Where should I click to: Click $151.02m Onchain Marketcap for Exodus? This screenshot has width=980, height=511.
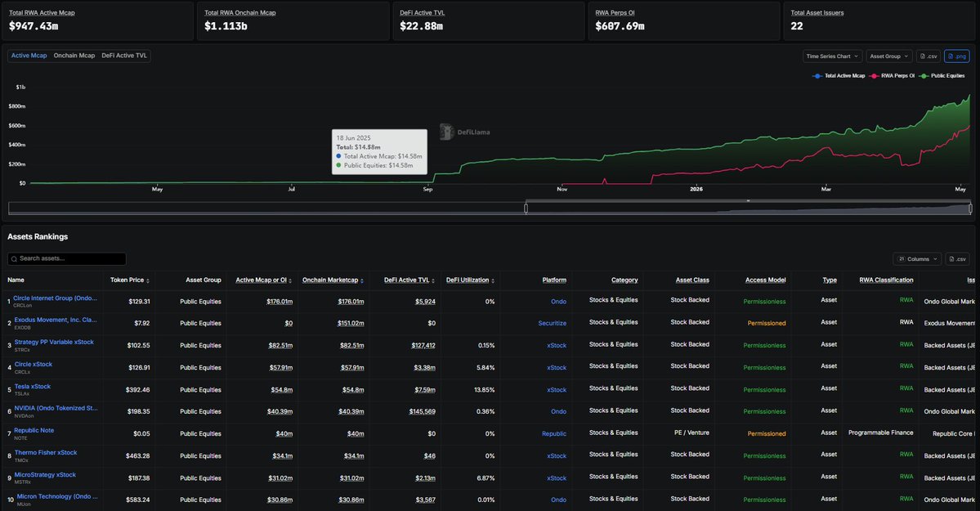351,324
